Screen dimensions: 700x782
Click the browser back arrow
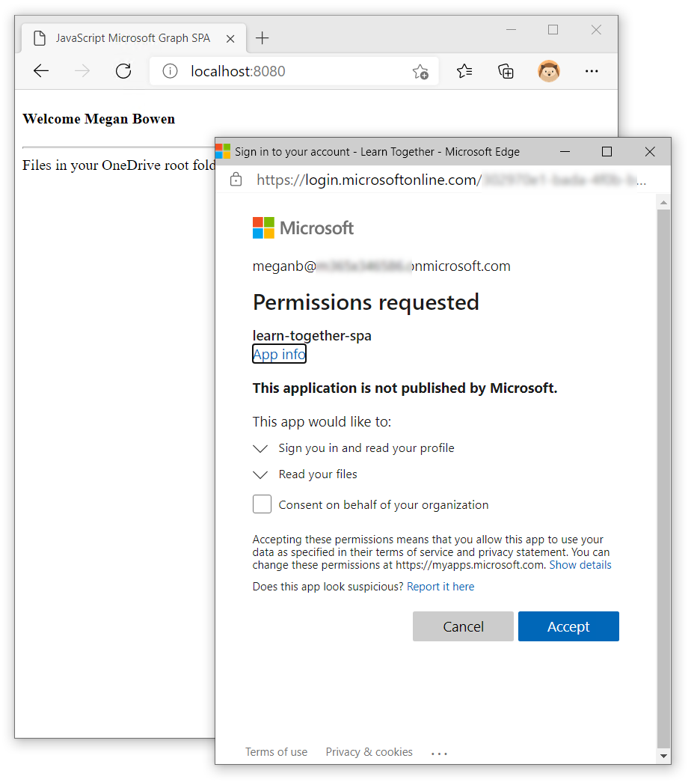tap(40, 70)
